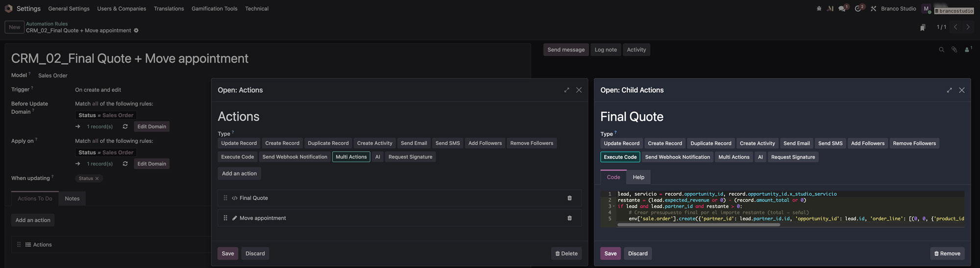
Task: Expand the Child Actions dialog to fullscreen
Action: tap(949, 90)
